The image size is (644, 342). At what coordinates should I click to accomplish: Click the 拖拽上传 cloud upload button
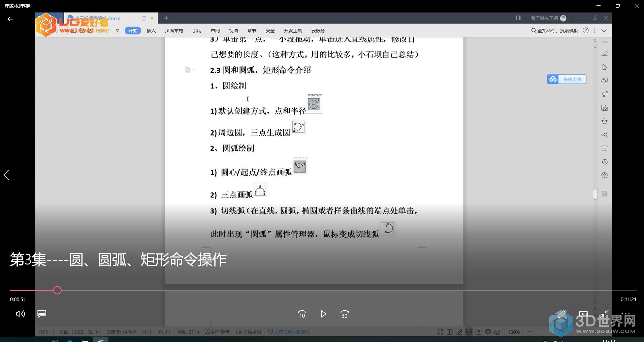coord(567,79)
